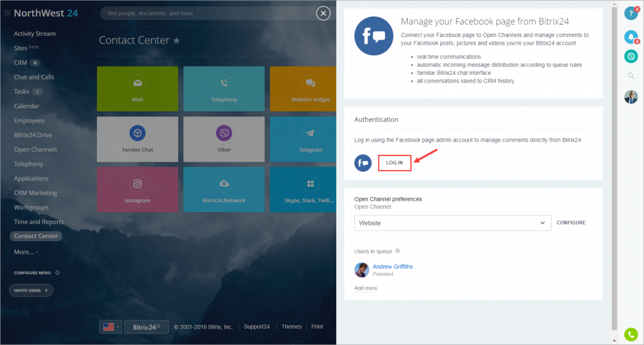Open Activity Stream in the left menu
Viewport: 644px width, 345px height.
35,33
